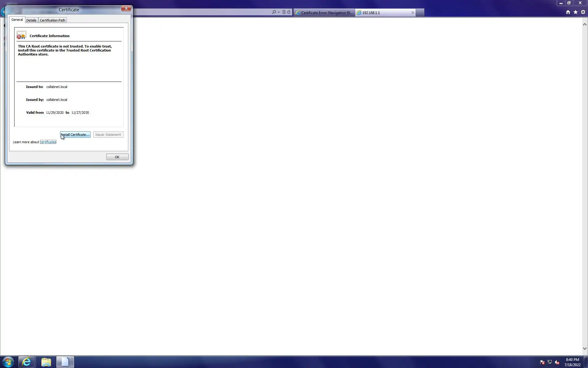This screenshot has height=368, width=588.
Task: Expand the address bar search dropdown arrow
Action: [x=279, y=12]
